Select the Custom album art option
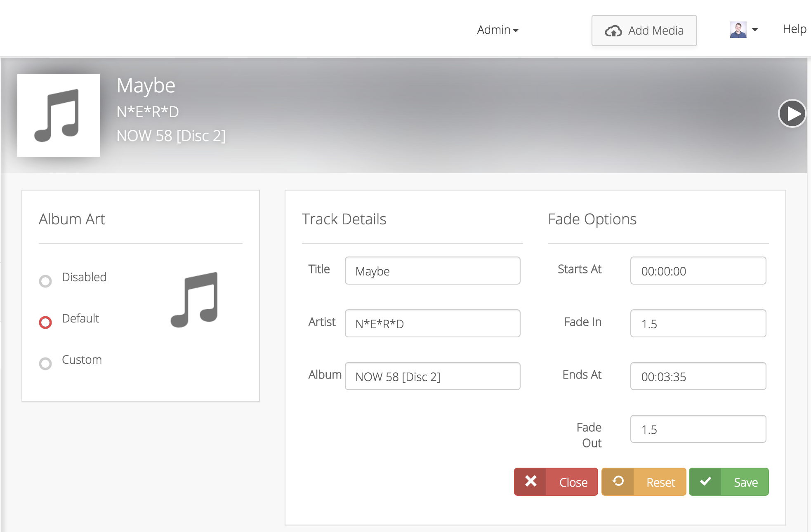 coord(45,364)
